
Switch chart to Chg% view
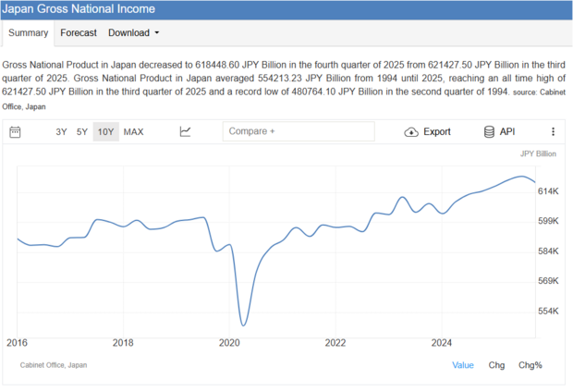click(530, 365)
